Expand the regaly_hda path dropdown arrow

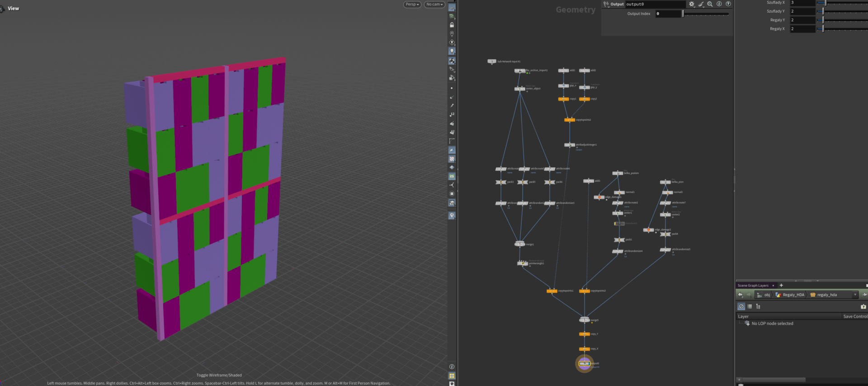pyautogui.click(x=855, y=295)
